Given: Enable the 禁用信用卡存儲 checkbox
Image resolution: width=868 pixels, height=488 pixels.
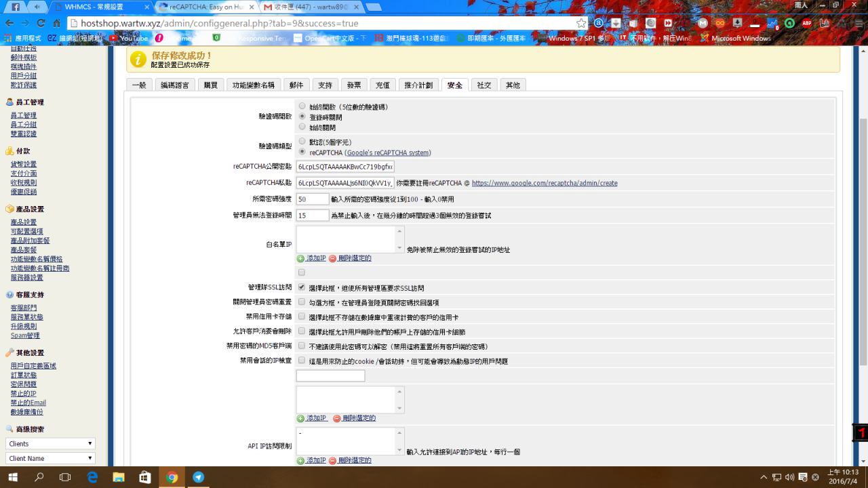Looking at the screenshot, I should [302, 317].
